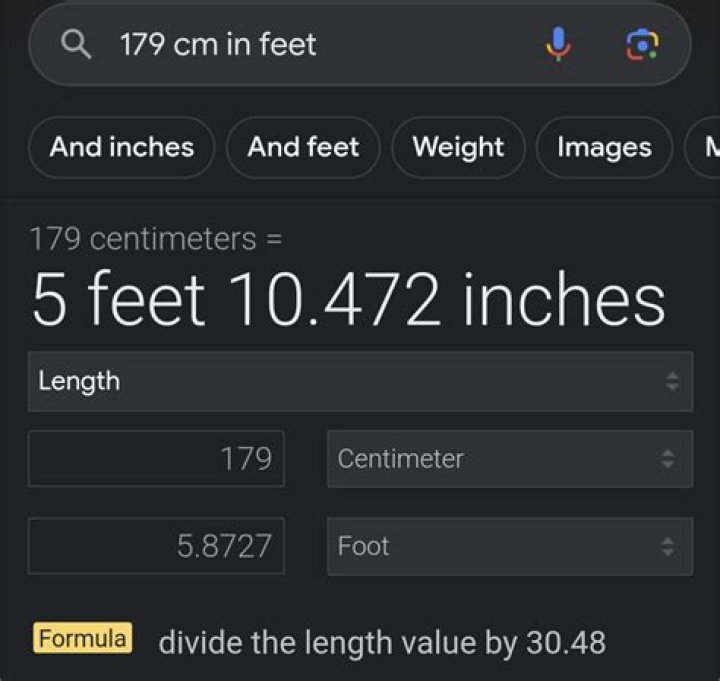
Task: Click the partially visible chip after Images
Action: point(706,148)
